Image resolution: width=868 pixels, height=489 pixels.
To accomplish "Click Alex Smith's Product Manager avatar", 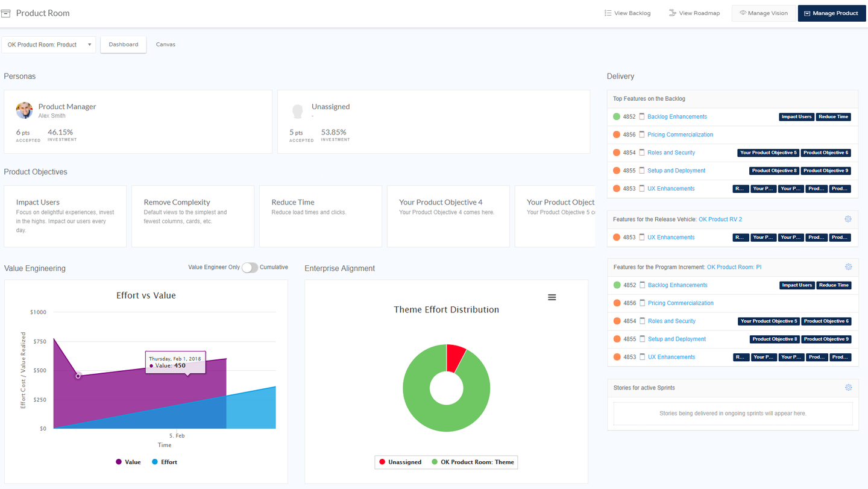I will (x=24, y=110).
